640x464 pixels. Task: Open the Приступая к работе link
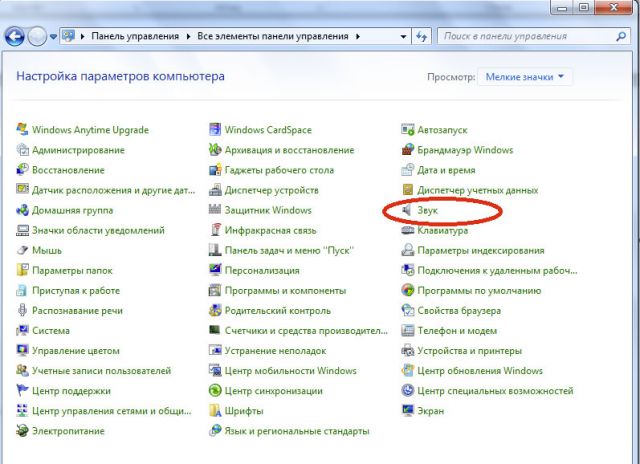coord(76,291)
